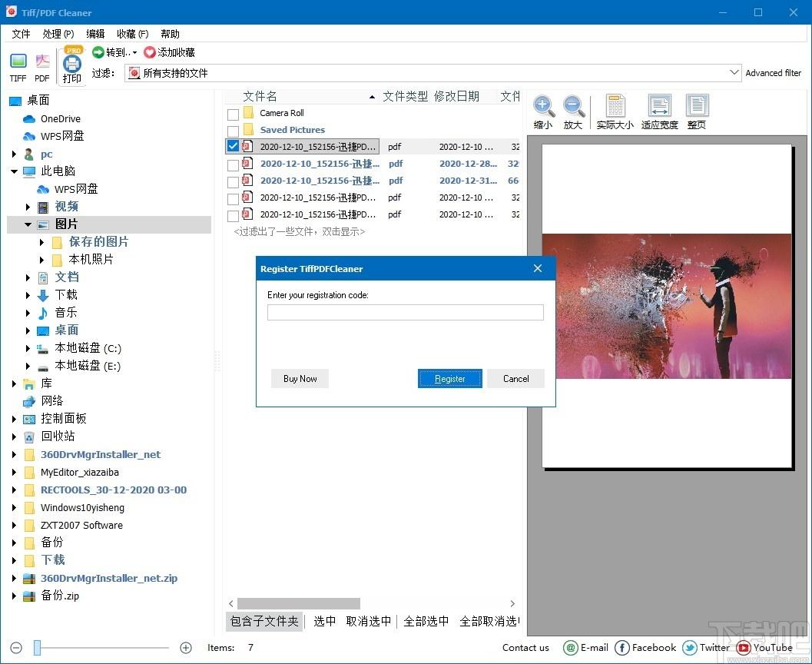Click the Advanced filter link

tap(773, 73)
